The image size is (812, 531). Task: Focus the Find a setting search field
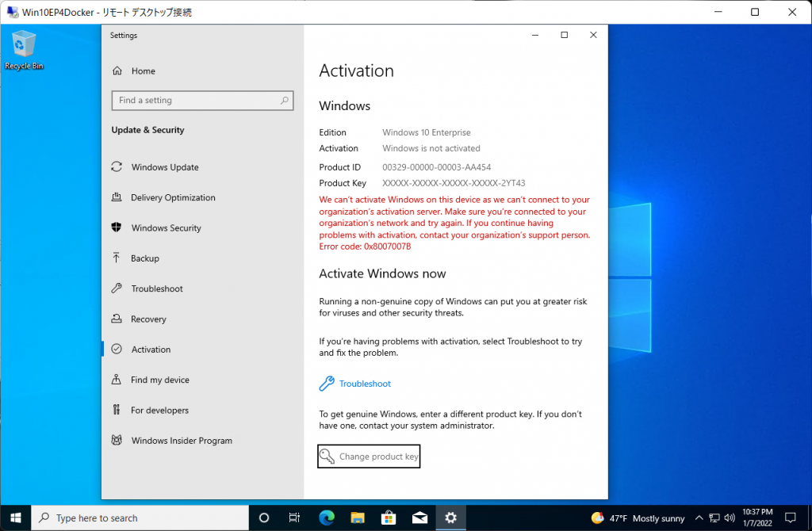[202, 101]
